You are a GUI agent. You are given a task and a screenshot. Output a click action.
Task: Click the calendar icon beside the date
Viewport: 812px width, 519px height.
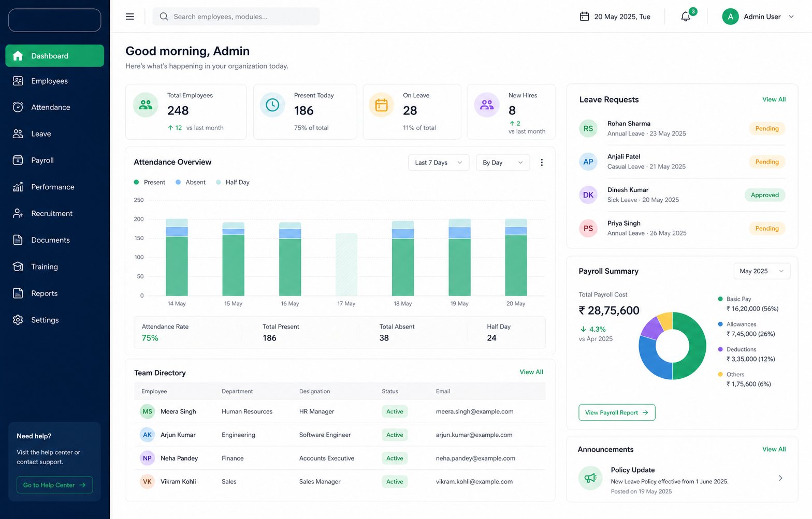[584, 17]
